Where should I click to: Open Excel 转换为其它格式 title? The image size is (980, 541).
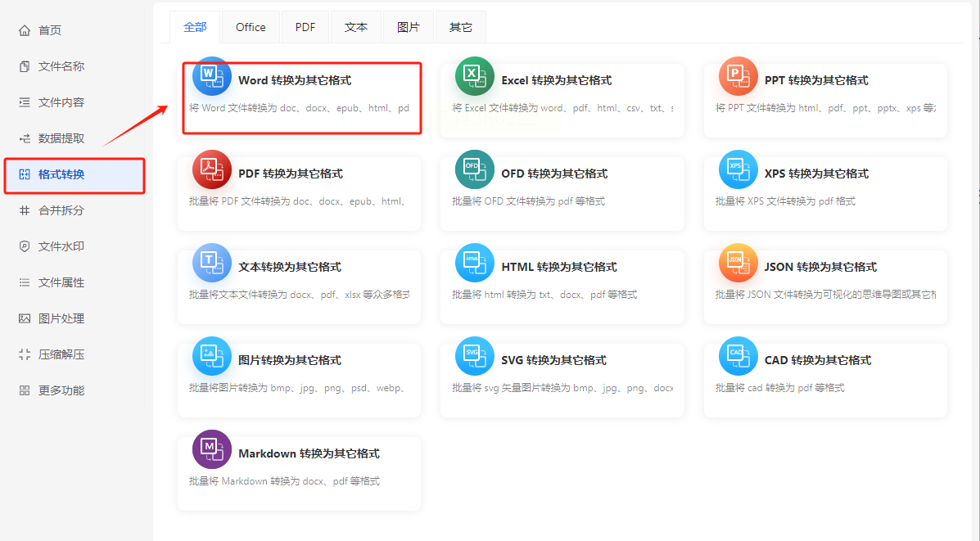(x=556, y=80)
